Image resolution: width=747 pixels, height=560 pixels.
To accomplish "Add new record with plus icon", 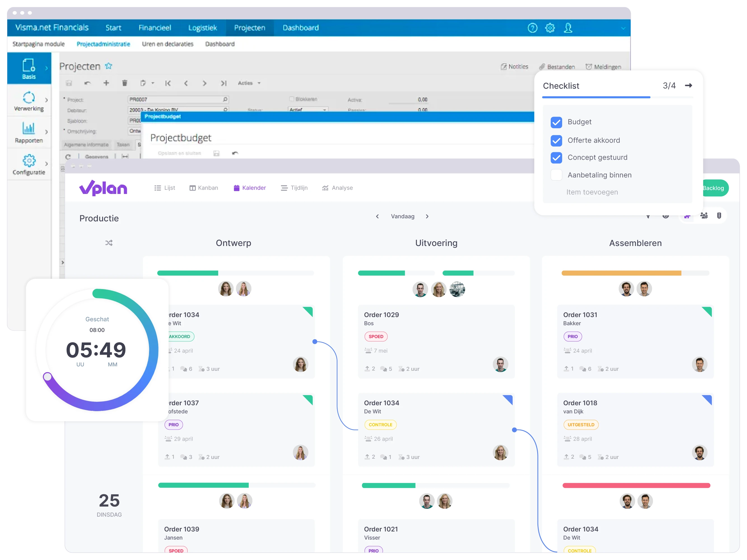I will [106, 83].
